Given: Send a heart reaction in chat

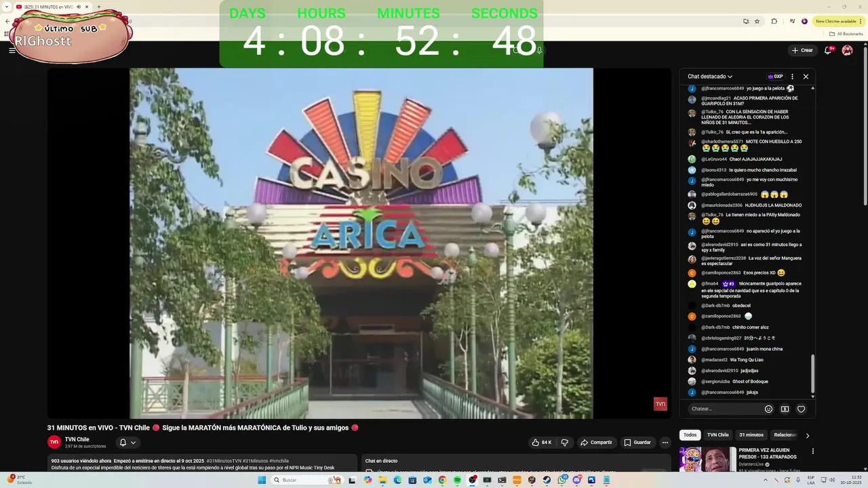Looking at the screenshot, I should (x=801, y=409).
